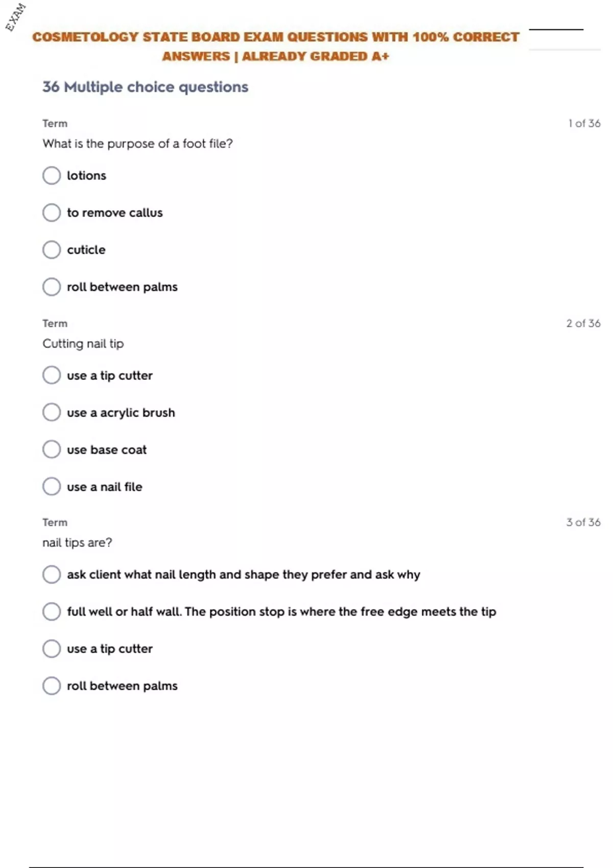Select 'ask client what nail length' option
613x868 pixels.
pyautogui.click(x=52, y=574)
